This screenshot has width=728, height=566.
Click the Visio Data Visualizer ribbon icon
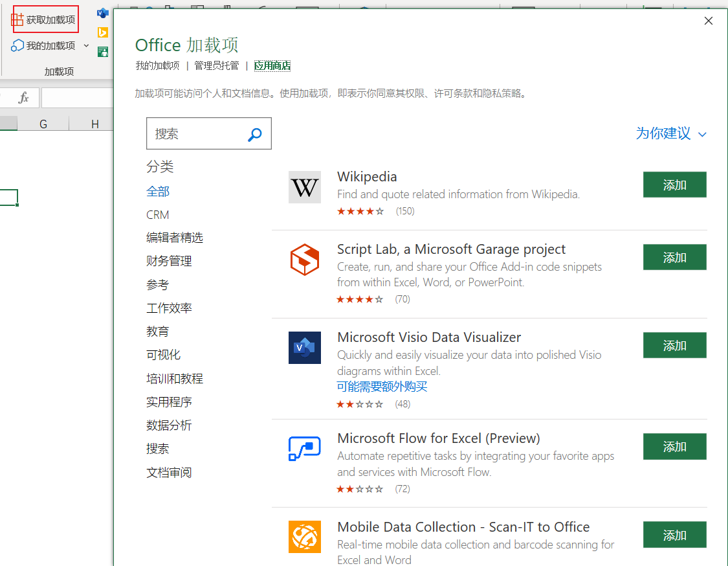coord(103,13)
